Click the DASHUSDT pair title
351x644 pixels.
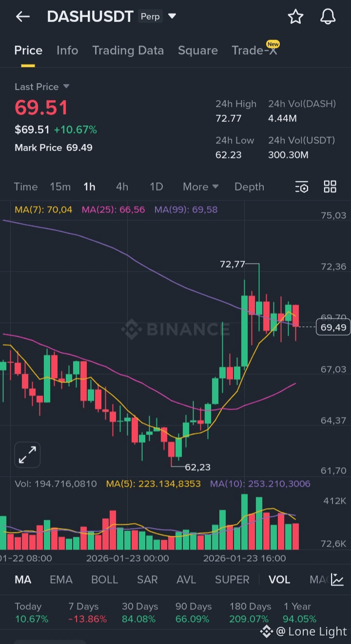pos(90,17)
